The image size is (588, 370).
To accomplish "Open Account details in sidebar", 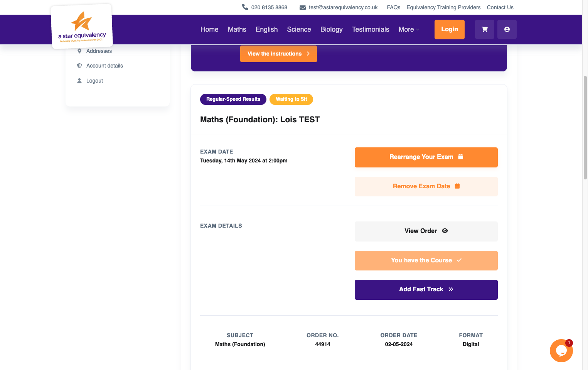I will [104, 66].
